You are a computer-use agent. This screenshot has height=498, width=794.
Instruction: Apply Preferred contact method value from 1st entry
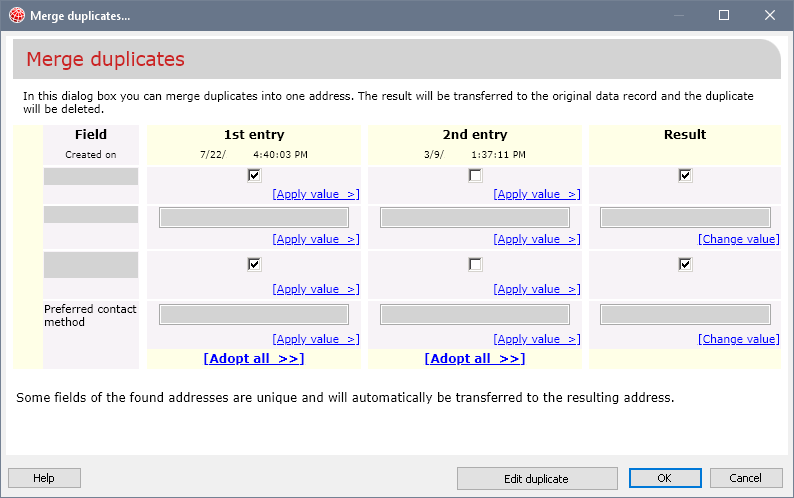(x=315, y=340)
